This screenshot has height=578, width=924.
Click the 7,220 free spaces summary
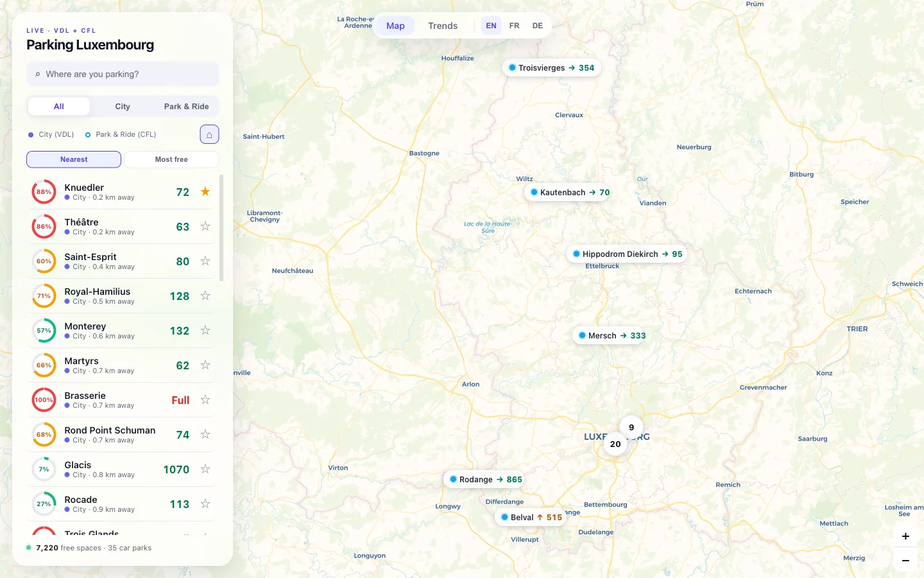[89, 548]
